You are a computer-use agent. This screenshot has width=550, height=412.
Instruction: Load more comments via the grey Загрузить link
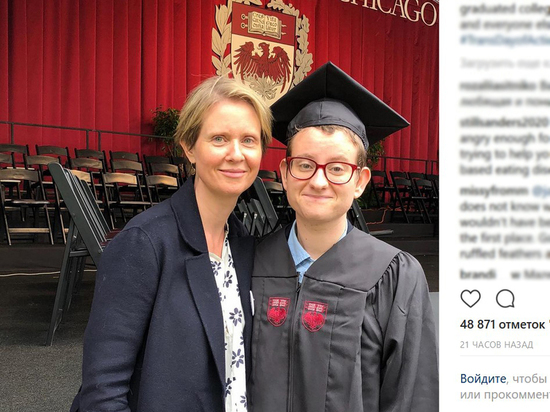pos(504,63)
